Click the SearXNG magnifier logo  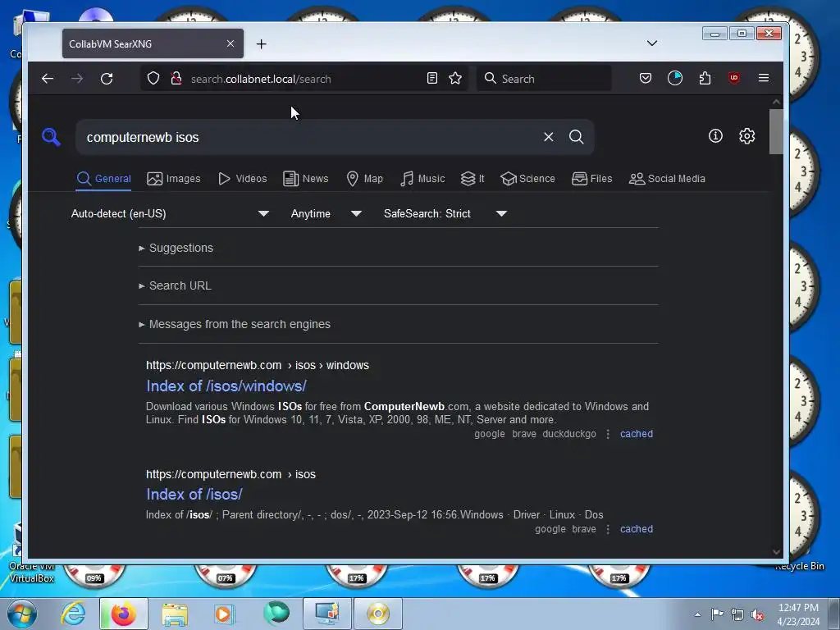tap(51, 137)
